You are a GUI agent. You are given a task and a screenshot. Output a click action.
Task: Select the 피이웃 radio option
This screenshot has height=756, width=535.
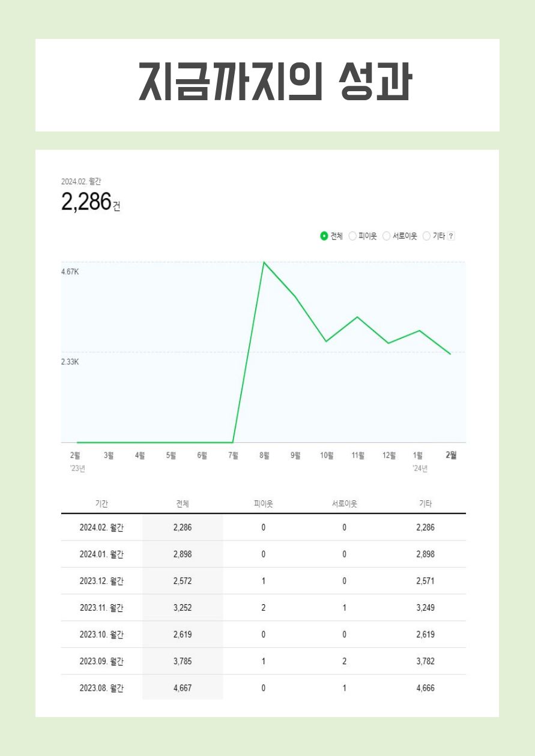coord(352,236)
